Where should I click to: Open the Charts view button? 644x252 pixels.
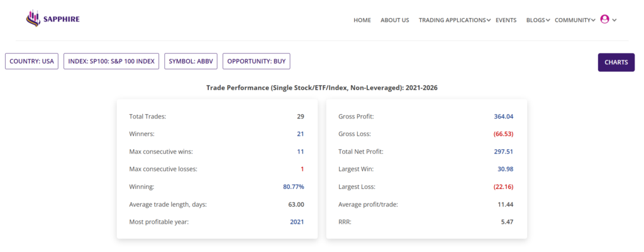click(x=616, y=62)
